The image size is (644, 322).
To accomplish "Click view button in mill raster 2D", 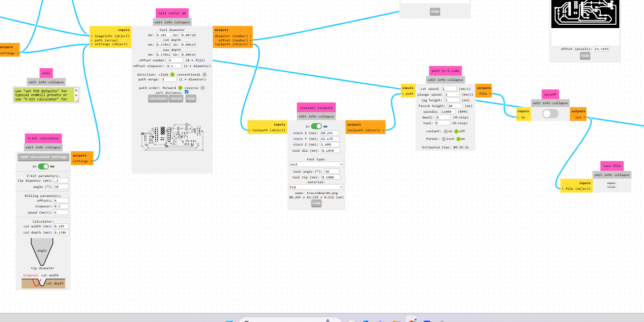I will [190, 98].
